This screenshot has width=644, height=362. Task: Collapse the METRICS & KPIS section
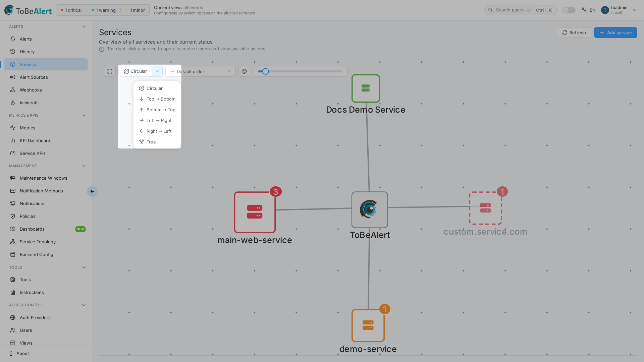tap(84, 115)
